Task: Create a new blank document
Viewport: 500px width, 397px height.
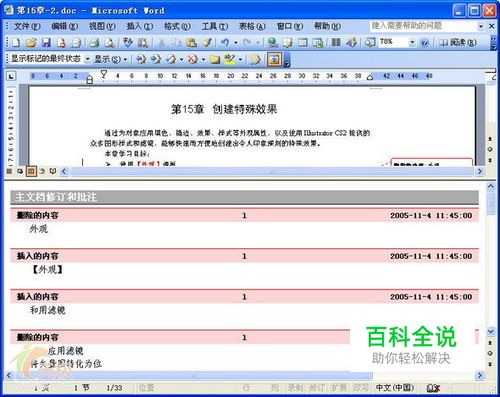Action: tap(16, 42)
